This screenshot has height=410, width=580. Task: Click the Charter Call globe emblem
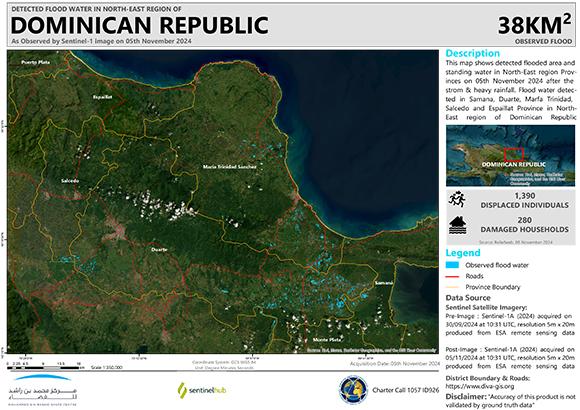[x=353, y=390]
